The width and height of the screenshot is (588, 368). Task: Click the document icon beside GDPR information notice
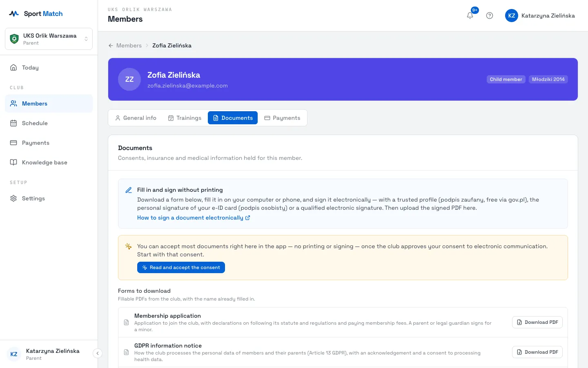[x=126, y=352]
